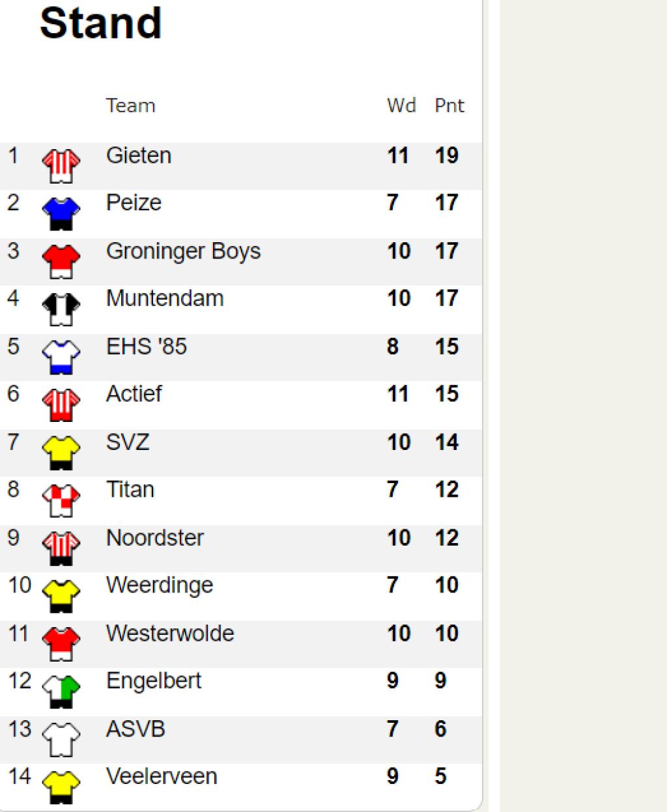
Task: Click the Stand heading
Action: click(101, 23)
